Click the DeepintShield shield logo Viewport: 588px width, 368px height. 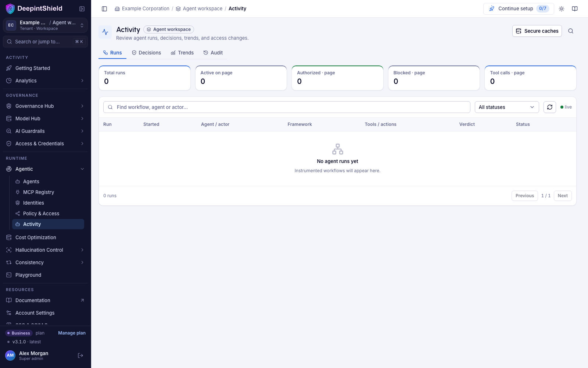pos(10,8)
